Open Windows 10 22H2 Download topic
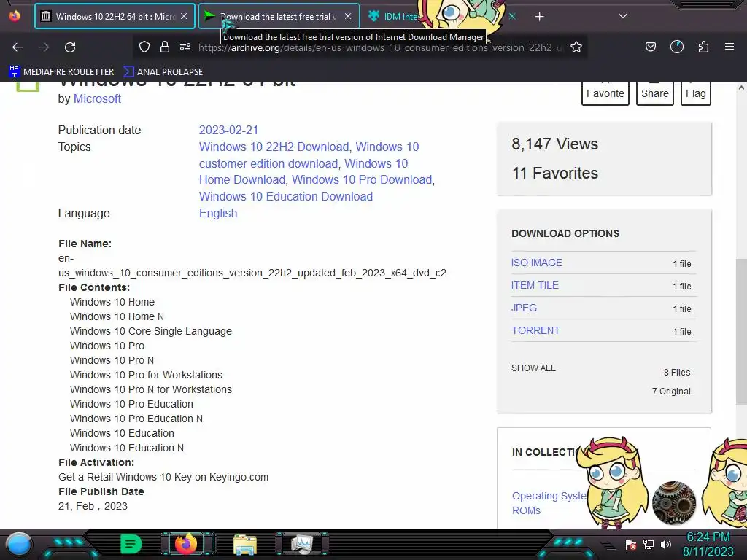Screen dimensions: 747x560 click(274, 147)
